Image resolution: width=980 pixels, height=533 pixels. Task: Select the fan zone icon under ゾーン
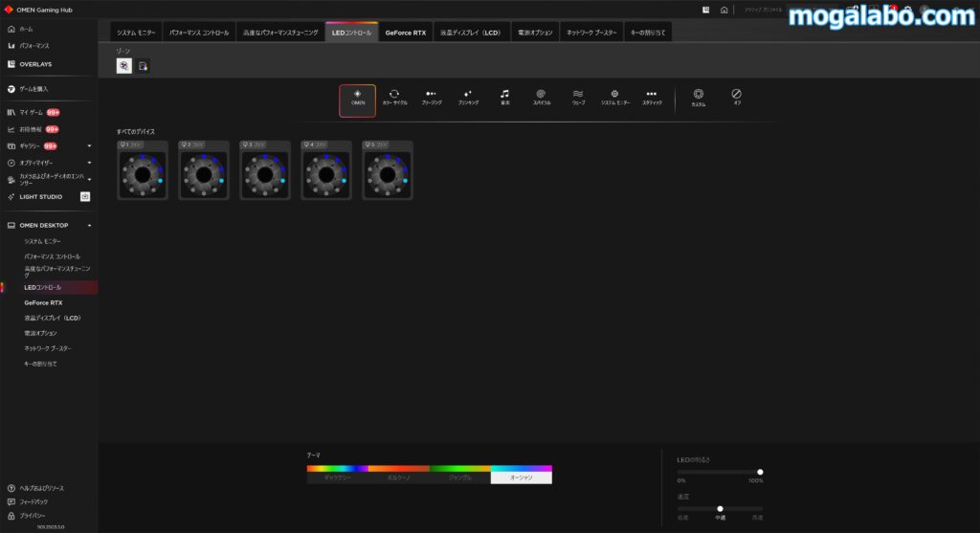click(123, 66)
